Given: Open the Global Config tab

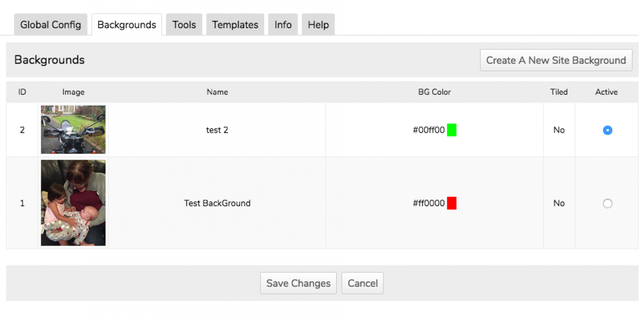Looking at the screenshot, I should [x=50, y=25].
